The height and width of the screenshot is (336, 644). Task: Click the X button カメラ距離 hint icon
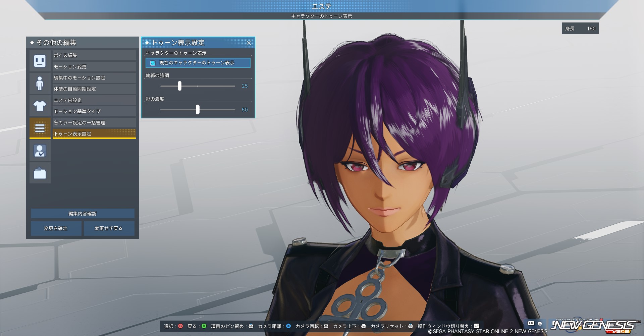[288, 326]
